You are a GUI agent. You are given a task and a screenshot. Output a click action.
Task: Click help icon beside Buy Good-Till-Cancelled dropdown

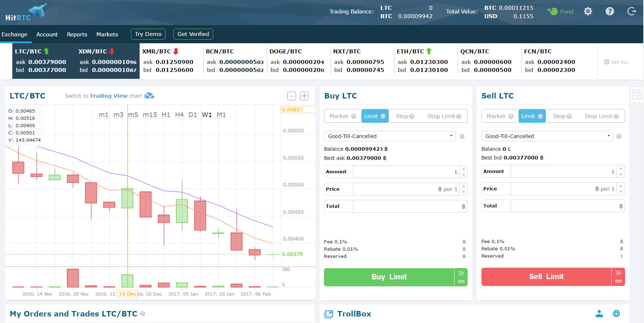tap(462, 136)
